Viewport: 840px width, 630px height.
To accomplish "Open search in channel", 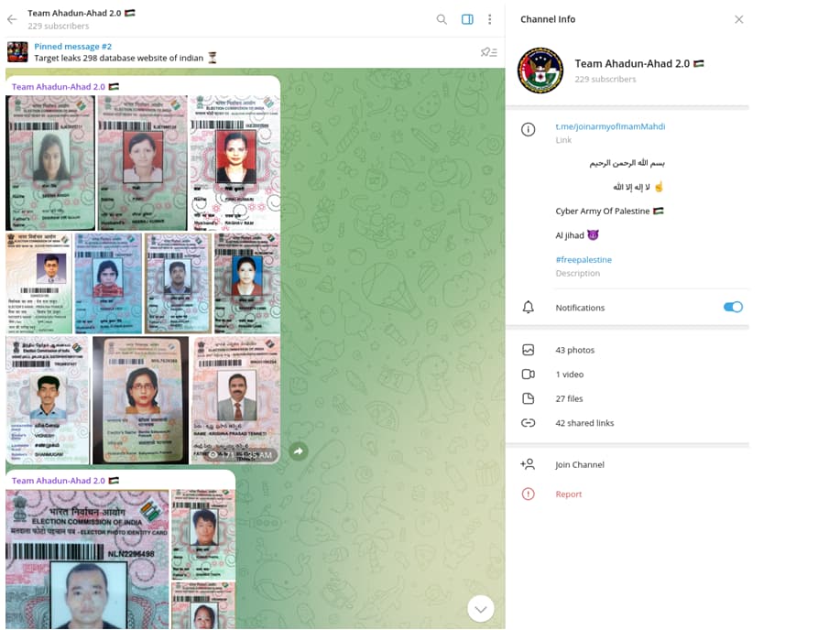I will point(442,19).
